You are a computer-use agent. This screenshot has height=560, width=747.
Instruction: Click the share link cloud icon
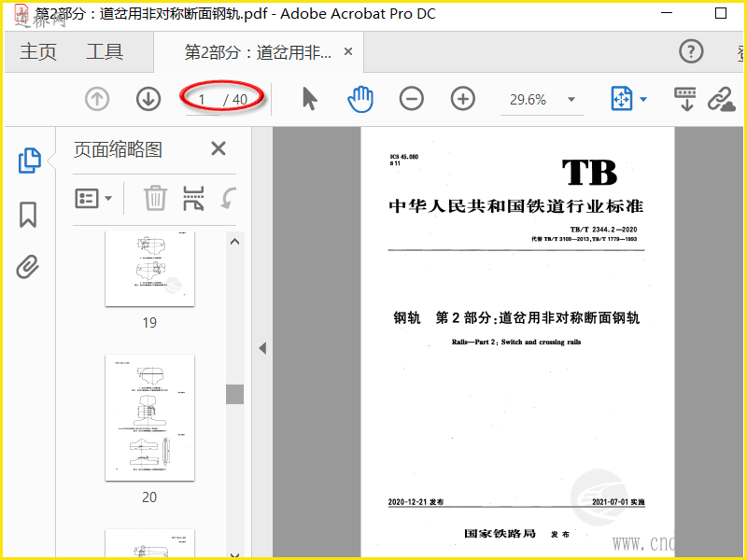tap(721, 99)
